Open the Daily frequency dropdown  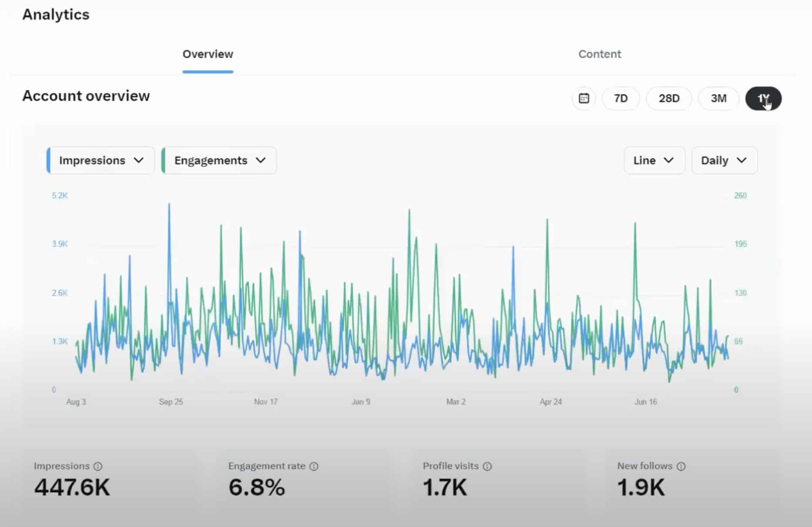tap(724, 160)
